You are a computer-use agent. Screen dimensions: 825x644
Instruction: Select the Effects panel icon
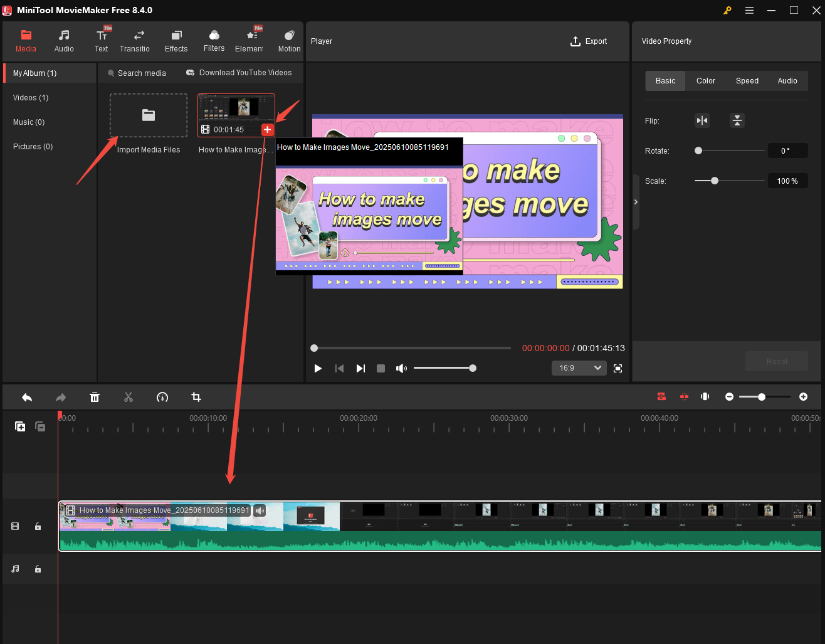[x=176, y=40]
